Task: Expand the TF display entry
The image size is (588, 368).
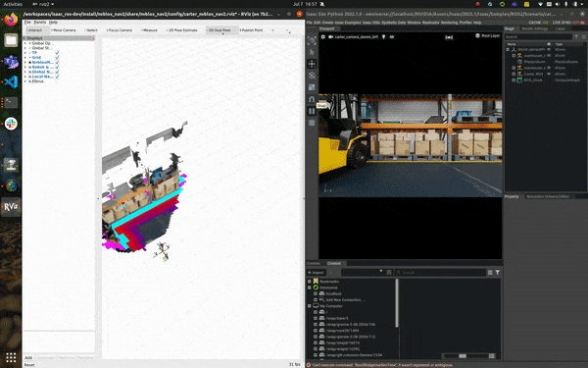Action: 25,53
